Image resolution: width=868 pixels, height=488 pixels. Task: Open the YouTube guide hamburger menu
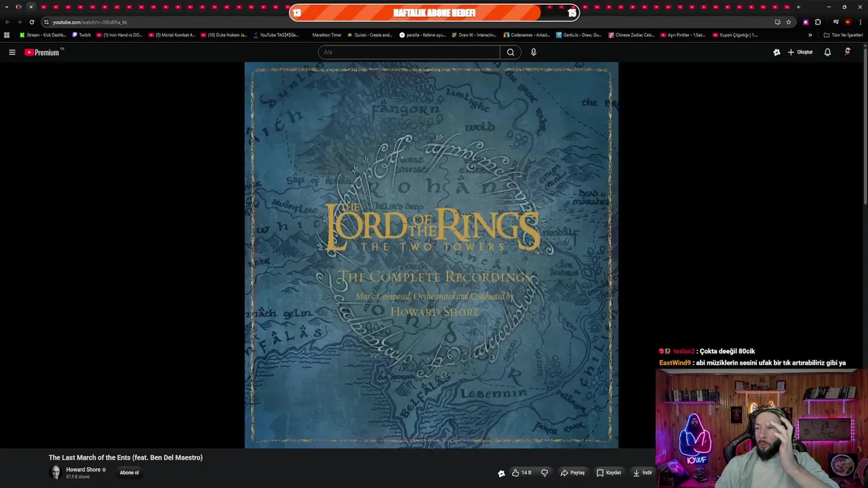pos(12,52)
